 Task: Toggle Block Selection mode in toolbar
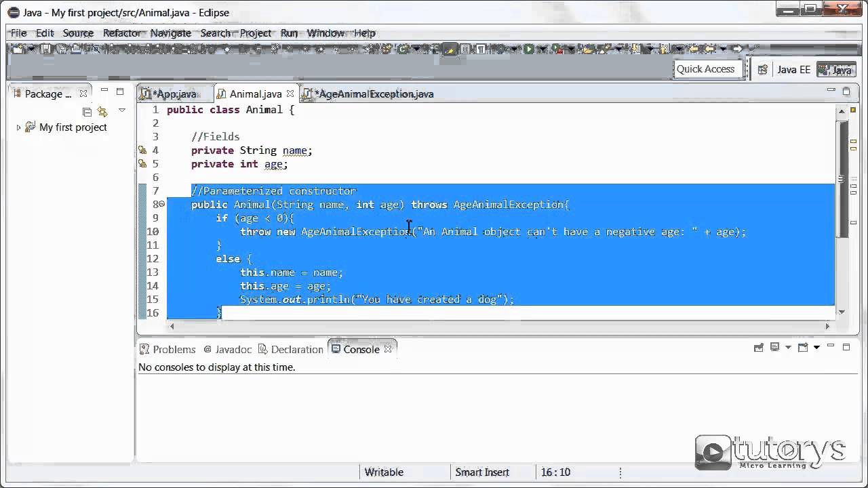[465, 49]
